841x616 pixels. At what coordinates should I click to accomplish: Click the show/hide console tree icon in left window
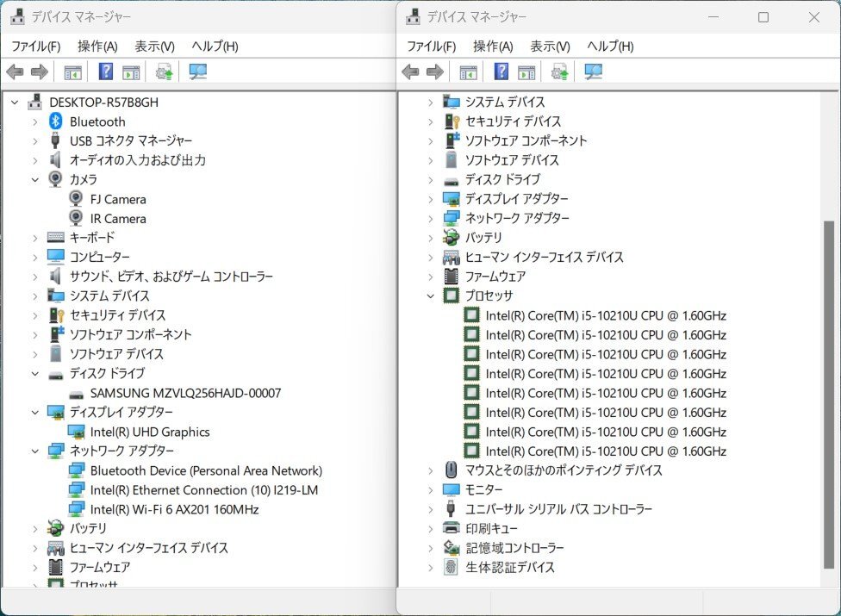[x=73, y=72]
